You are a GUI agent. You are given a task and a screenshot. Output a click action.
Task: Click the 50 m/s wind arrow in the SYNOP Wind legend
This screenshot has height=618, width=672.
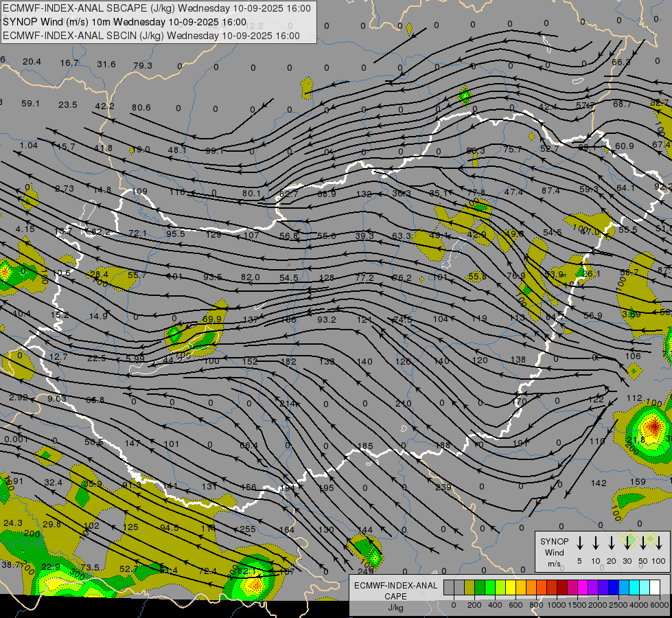643,542
